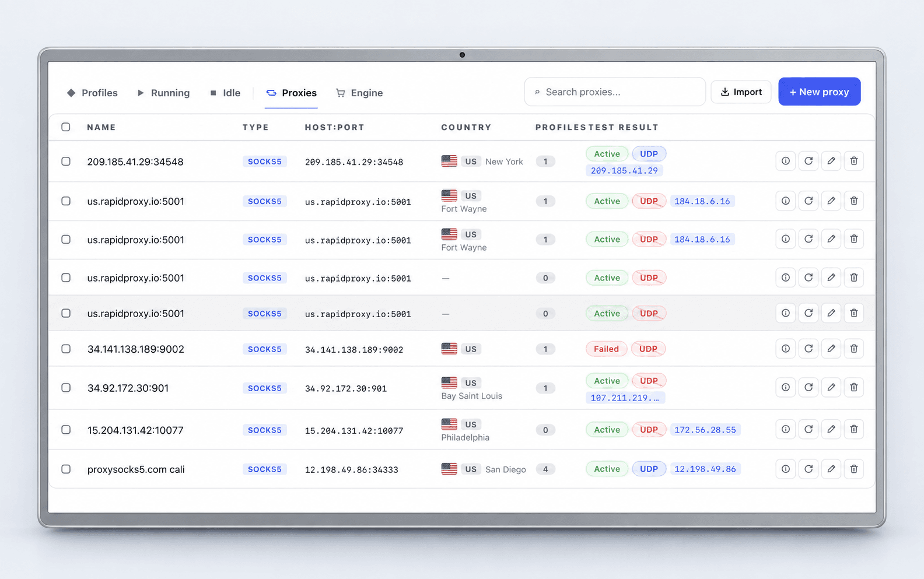Viewport: 924px width, 579px height.
Task: Show info for proxy 34.141.138.189:9002
Action: pos(786,349)
